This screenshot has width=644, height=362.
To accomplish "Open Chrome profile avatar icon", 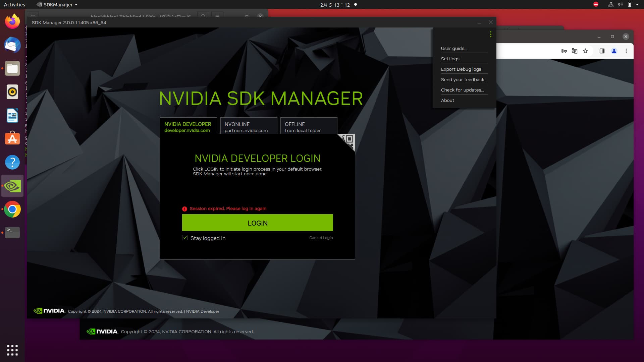I will (614, 51).
